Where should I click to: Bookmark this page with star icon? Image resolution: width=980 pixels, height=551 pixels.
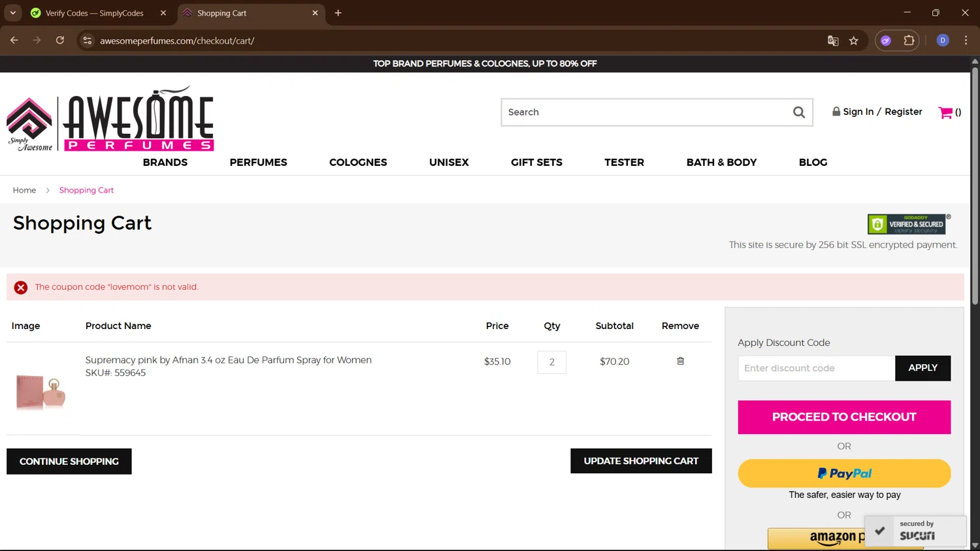(x=853, y=40)
